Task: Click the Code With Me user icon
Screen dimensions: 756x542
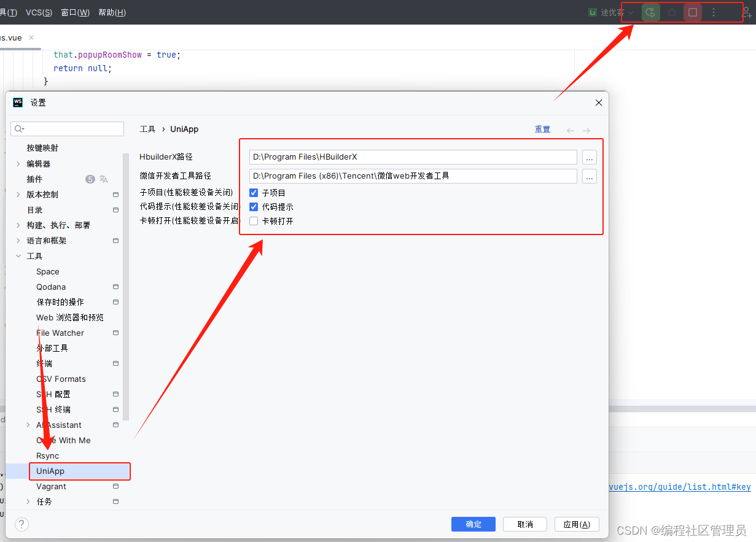Action: 748,11
